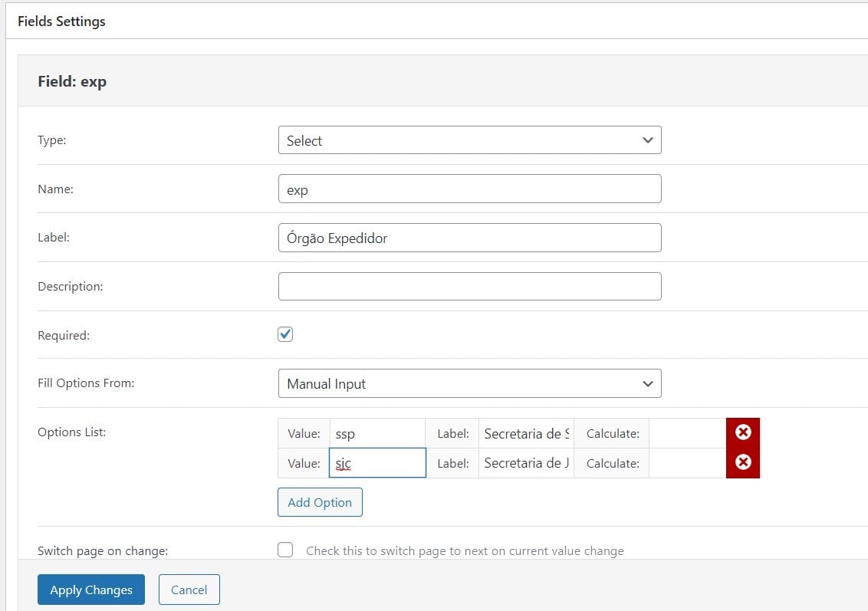Edit the first option's Label text box
The width and height of the screenshot is (868, 611).
[526, 433]
